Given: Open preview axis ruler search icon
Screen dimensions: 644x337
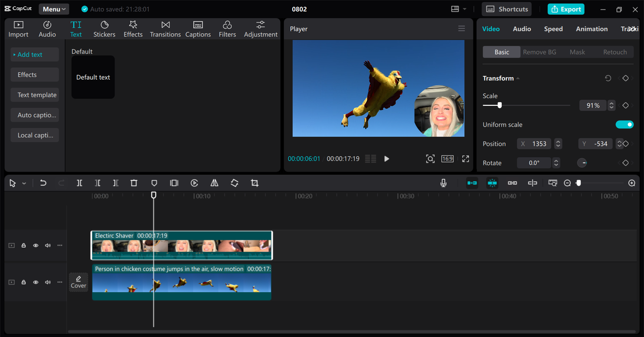Looking at the screenshot, I should click(553, 183).
